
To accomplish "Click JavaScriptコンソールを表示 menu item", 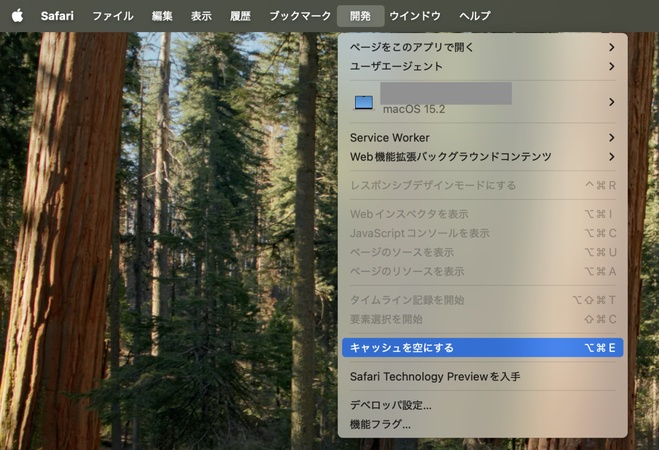I will point(482,233).
